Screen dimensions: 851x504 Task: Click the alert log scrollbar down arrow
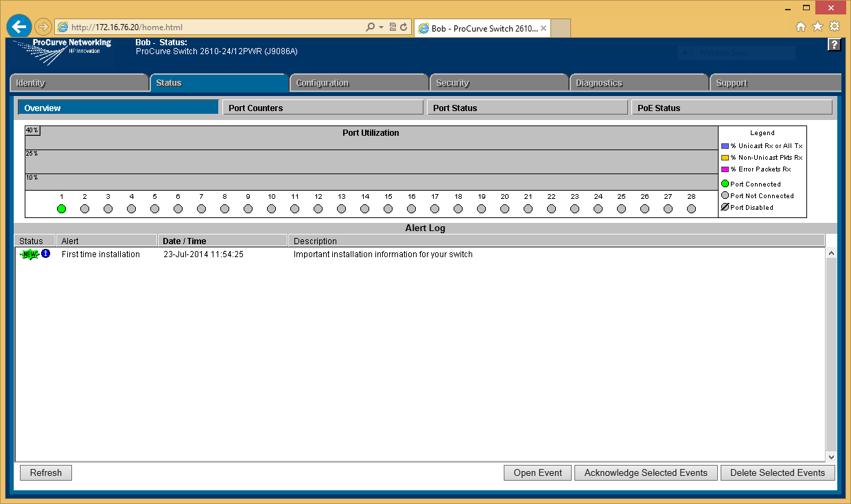tap(831, 457)
